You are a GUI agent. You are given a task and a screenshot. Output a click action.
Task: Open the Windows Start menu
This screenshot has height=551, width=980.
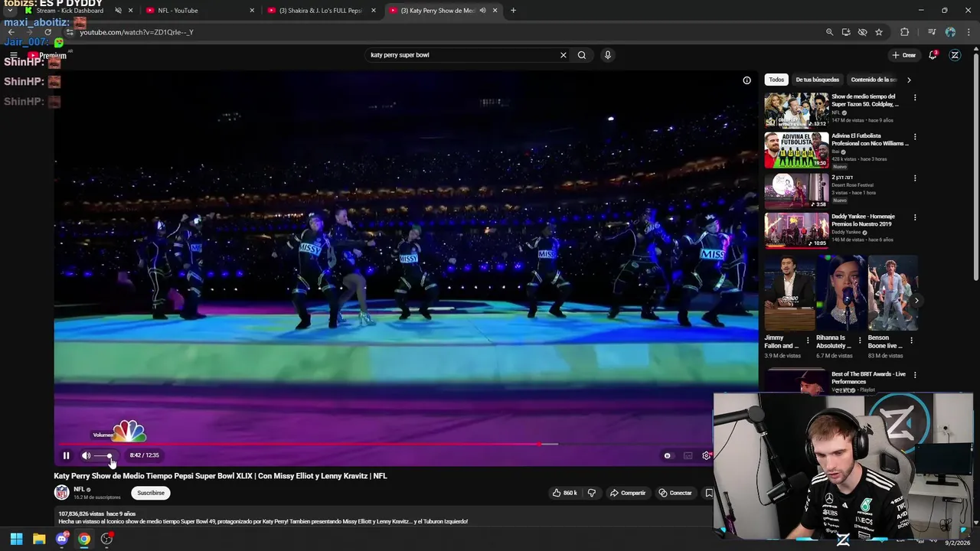16,539
